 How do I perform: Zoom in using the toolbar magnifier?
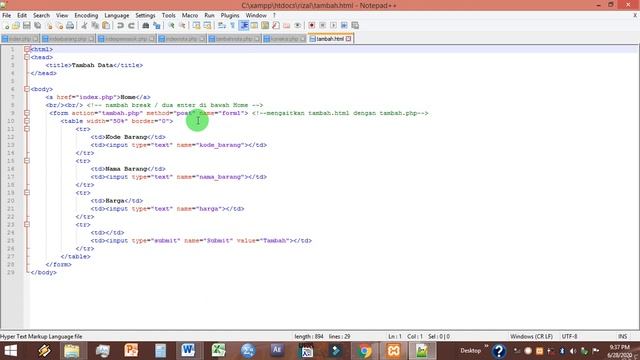click(x=171, y=25)
